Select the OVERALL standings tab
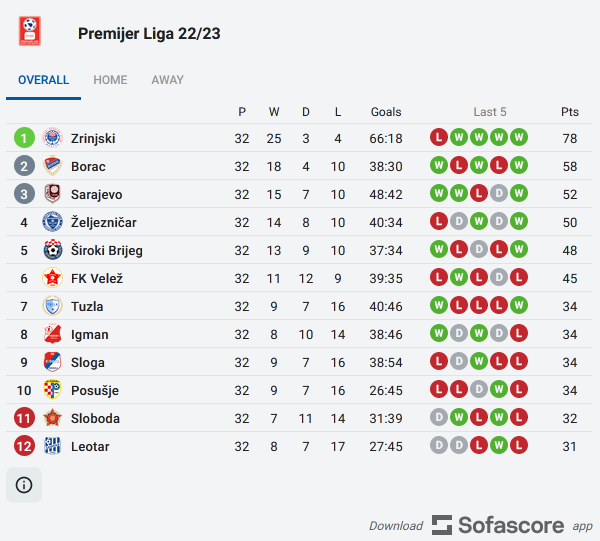This screenshot has height=541, width=600. coord(44,80)
